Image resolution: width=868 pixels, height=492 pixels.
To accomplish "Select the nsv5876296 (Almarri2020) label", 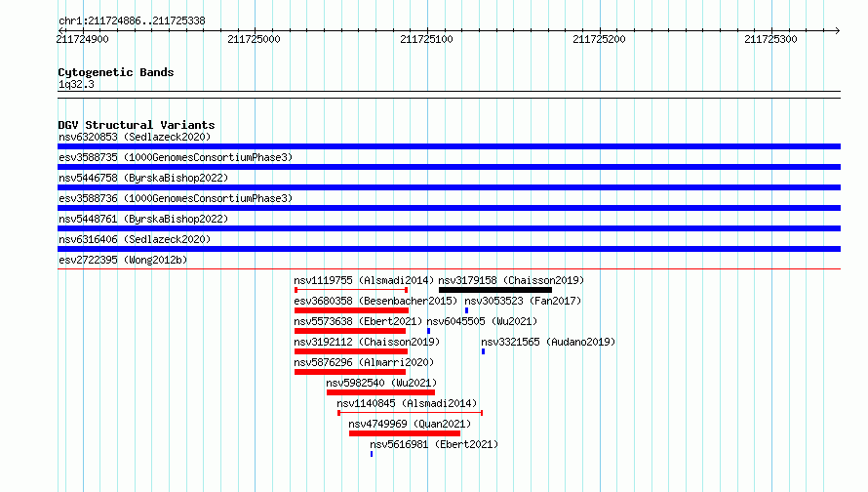I will click(364, 362).
